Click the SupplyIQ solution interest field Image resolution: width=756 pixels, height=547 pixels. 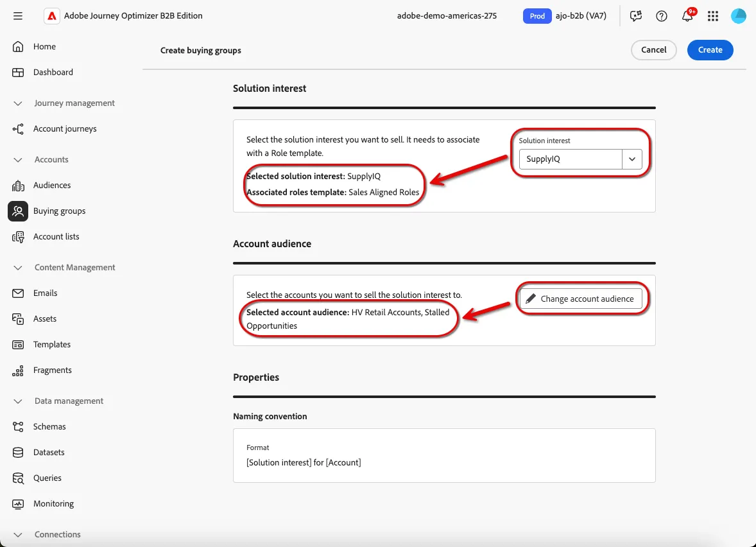[x=571, y=159]
